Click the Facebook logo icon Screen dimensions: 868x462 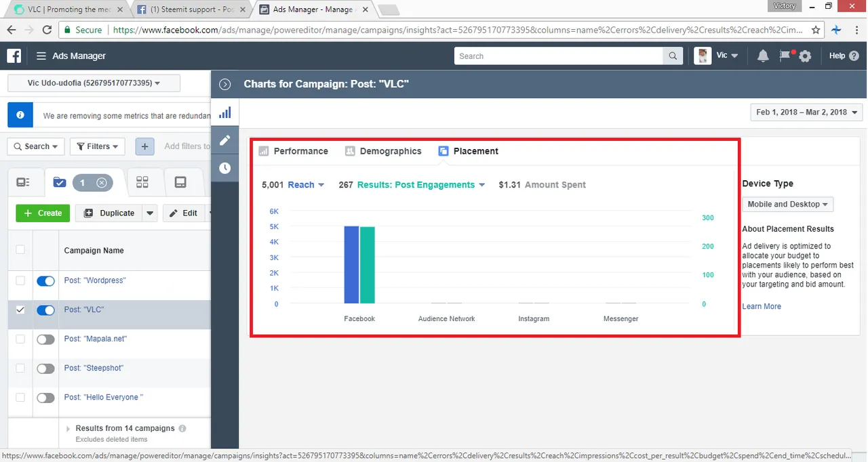(14, 56)
